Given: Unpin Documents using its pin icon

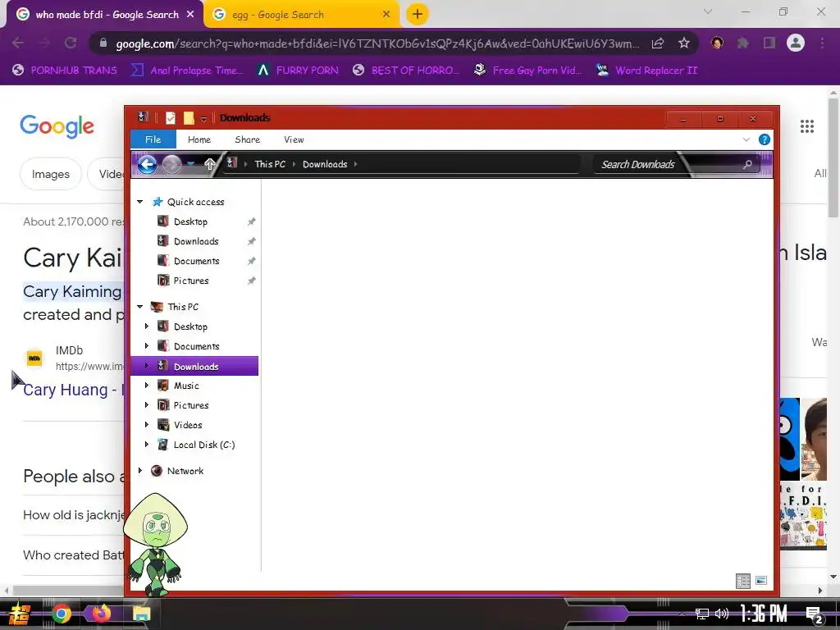Looking at the screenshot, I should click(x=251, y=261).
